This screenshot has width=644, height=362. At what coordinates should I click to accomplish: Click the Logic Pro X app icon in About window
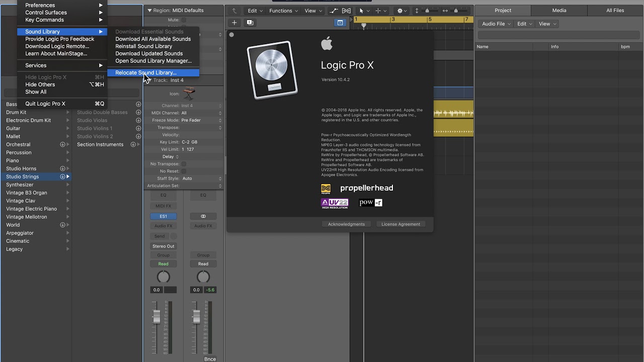click(x=272, y=70)
